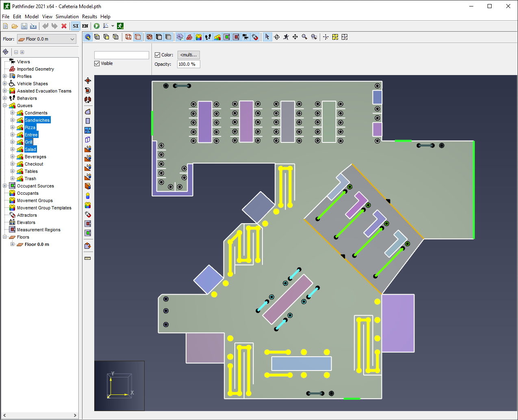Viewport: 518px width, 420px height.
Task: Click the save file floppy icon
Action: (x=24, y=26)
